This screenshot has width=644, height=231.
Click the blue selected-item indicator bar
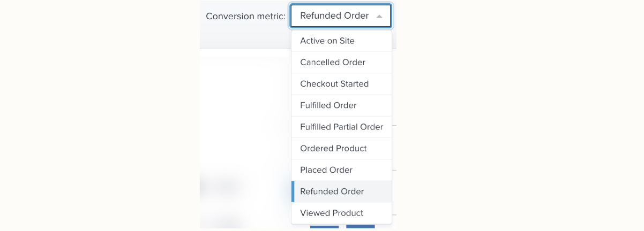click(x=293, y=191)
